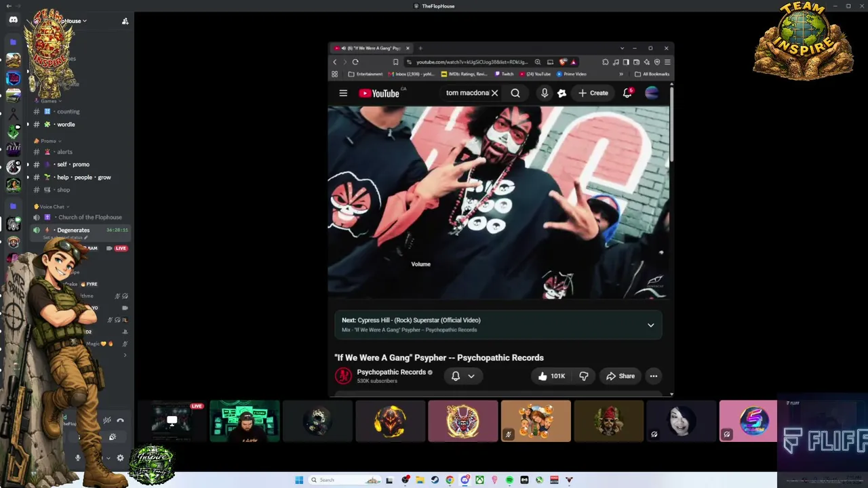Click the Psychopathic Records channel avatar
The height and width of the screenshot is (488, 868).
tap(344, 375)
